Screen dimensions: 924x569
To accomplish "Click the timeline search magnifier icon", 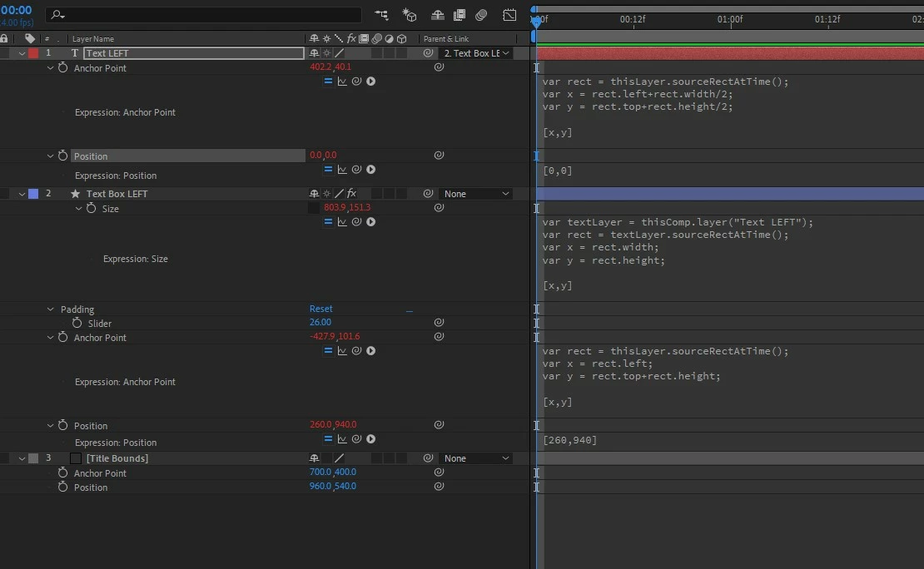I will pos(57,15).
